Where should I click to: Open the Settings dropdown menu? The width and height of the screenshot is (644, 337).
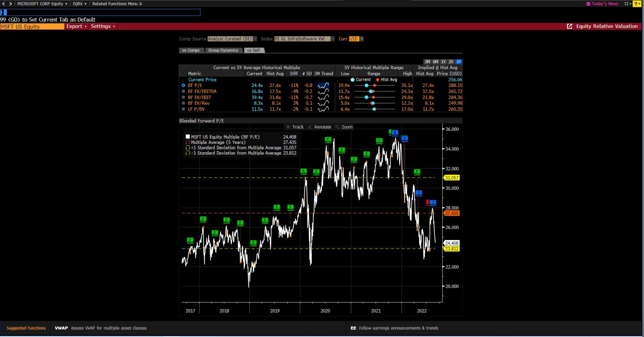103,26
